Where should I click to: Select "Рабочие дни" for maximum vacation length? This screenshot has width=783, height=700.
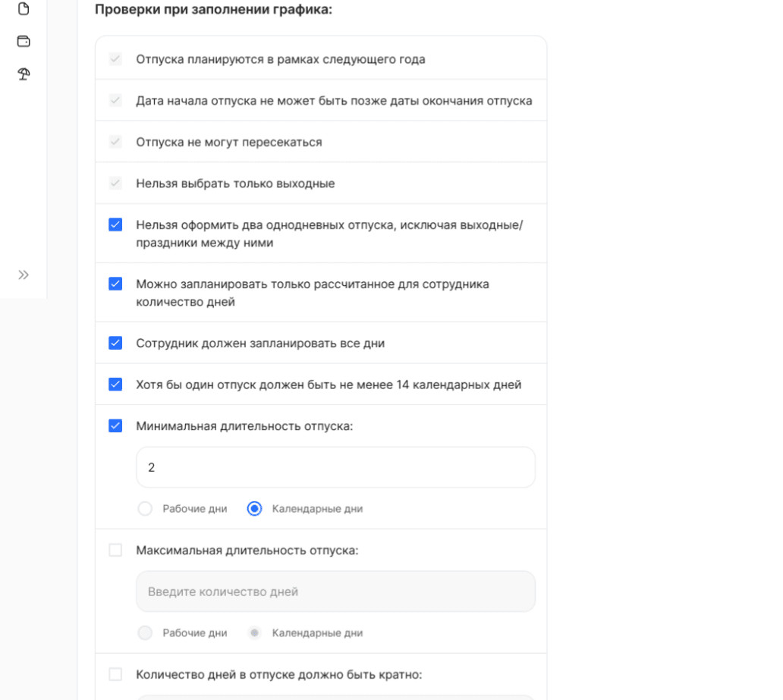[145, 633]
